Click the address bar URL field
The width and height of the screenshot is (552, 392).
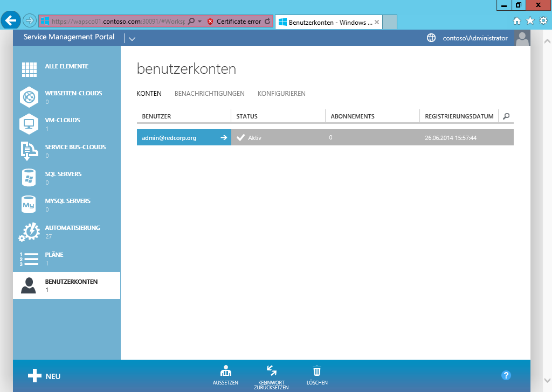[x=118, y=22]
